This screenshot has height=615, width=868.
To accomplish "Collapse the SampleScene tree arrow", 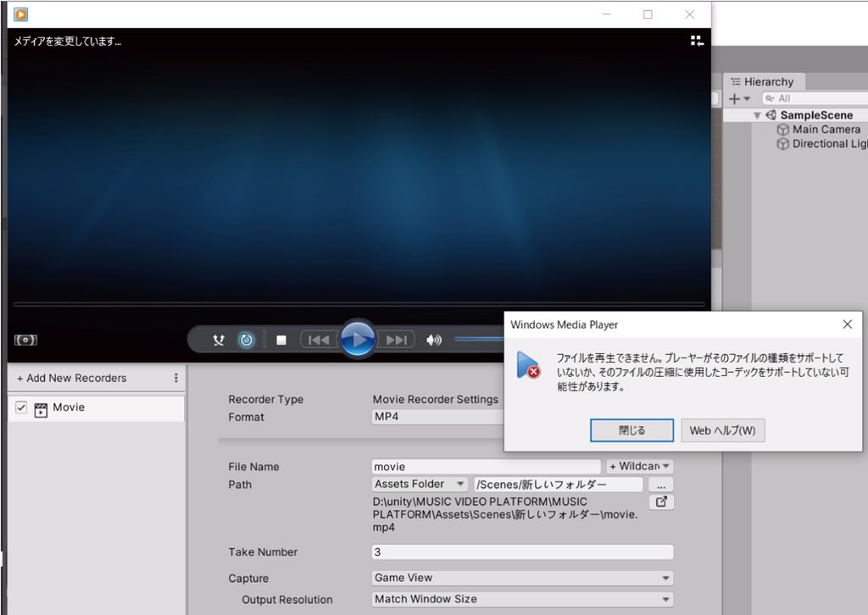I will click(x=757, y=115).
